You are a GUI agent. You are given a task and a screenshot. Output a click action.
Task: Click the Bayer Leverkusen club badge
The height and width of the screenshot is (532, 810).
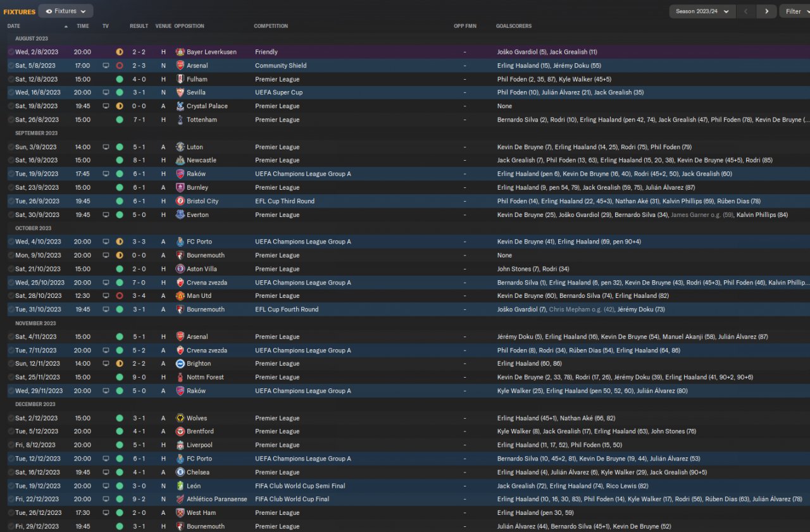coord(180,52)
